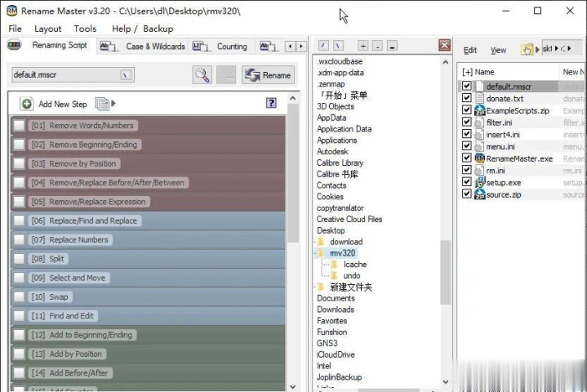Click the plus button above folder tree
587x392 pixels.
(x=363, y=46)
